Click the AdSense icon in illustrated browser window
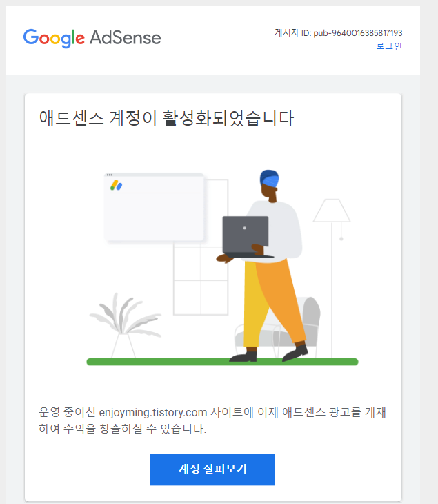 coord(117,185)
